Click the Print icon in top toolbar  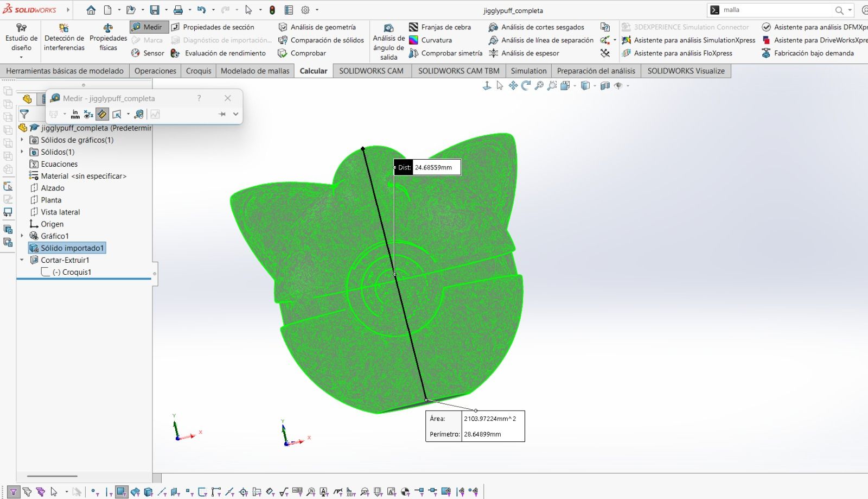coord(178,10)
